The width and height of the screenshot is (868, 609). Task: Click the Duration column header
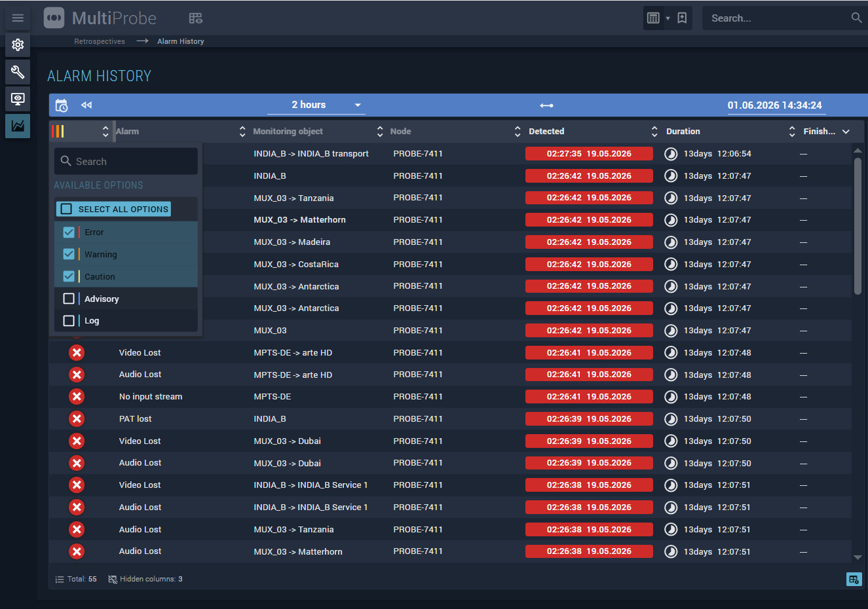(683, 132)
